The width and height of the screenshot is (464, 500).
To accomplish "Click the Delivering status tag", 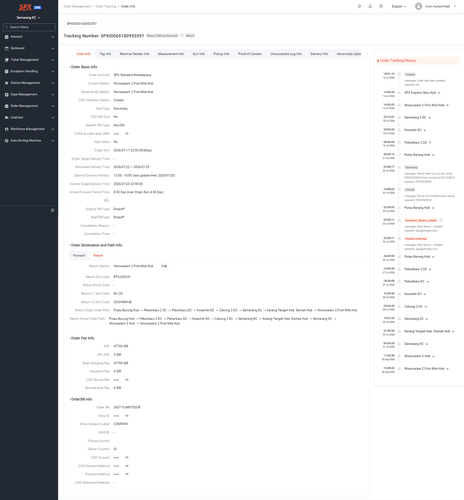I will click(411, 167).
